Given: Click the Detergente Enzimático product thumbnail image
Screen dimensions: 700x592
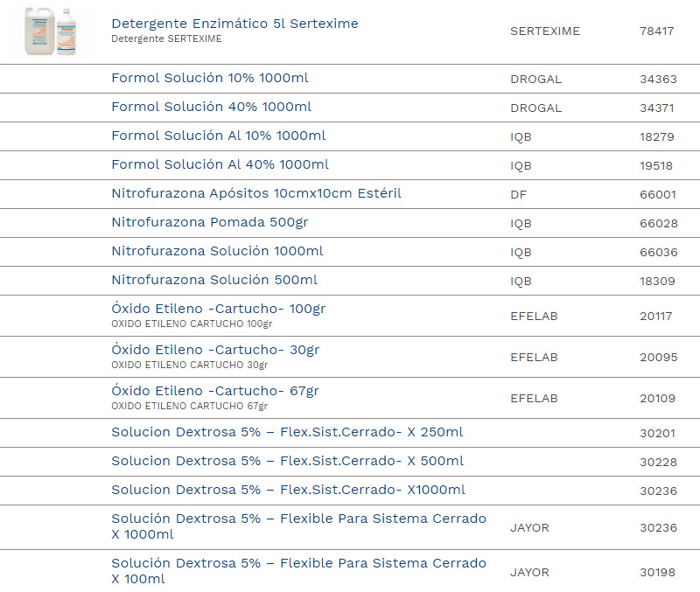Looking at the screenshot, I should pyautogui.click(x=51, y=31).
